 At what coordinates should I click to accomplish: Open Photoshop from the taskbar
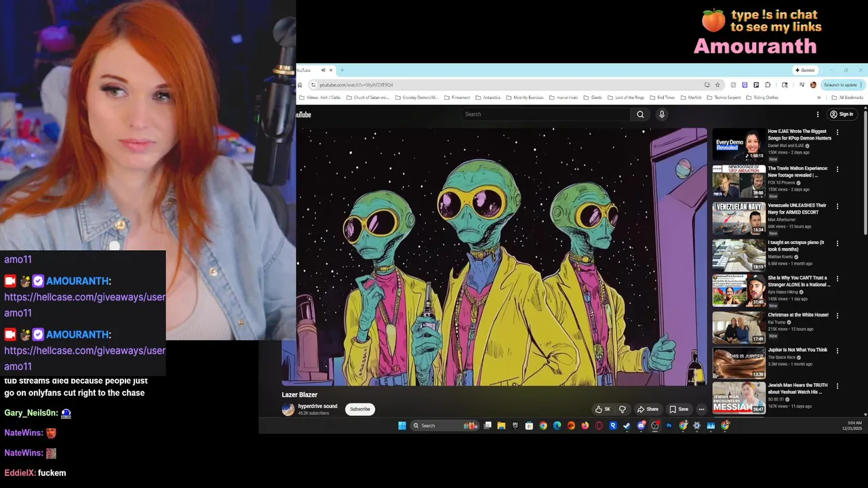[669, 426]
